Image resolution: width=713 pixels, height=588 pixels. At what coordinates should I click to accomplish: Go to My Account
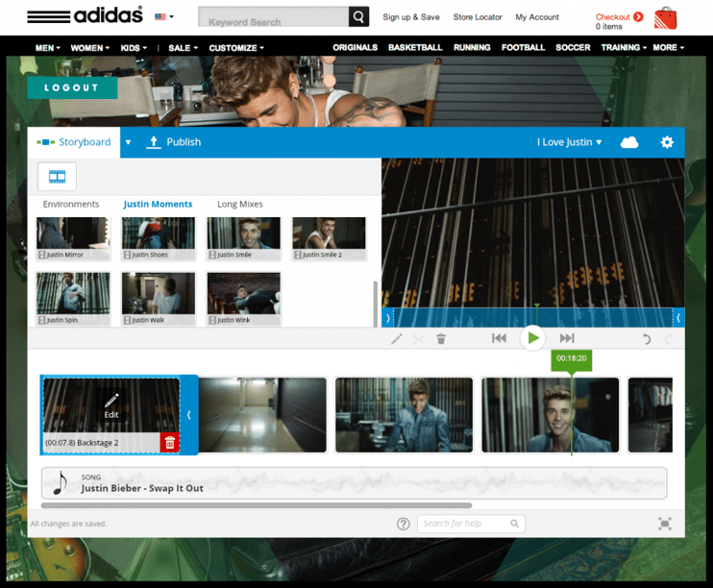tap(537, 17)
